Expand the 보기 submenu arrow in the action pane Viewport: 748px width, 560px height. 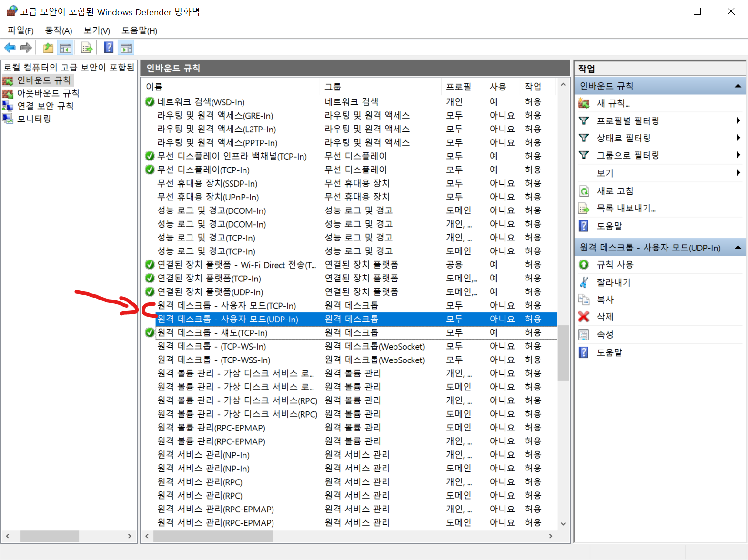click(x=738, y=172)
